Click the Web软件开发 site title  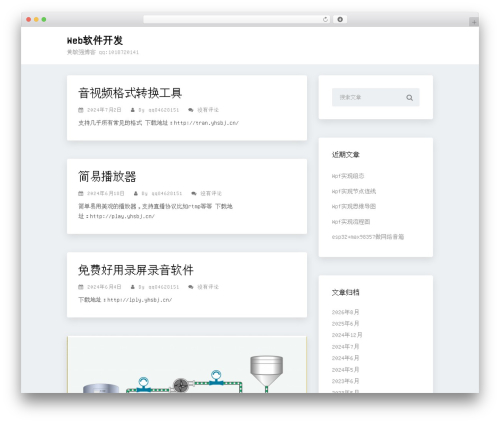pos(95,40)
